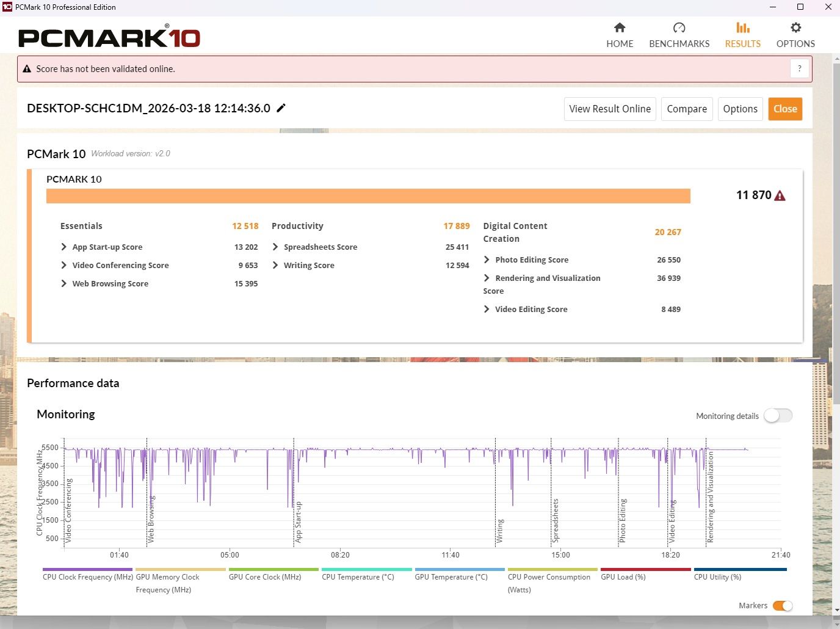Turn off the Markers toggle

[782, 605]
